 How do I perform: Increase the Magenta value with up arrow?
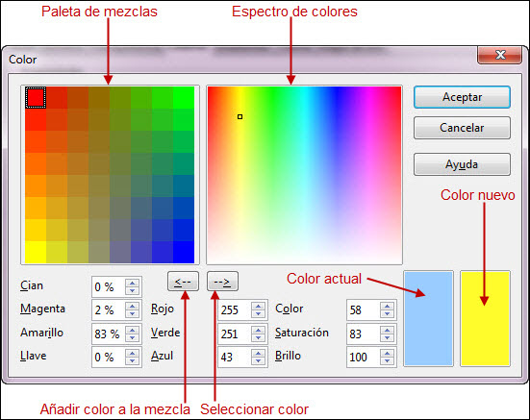132,306
